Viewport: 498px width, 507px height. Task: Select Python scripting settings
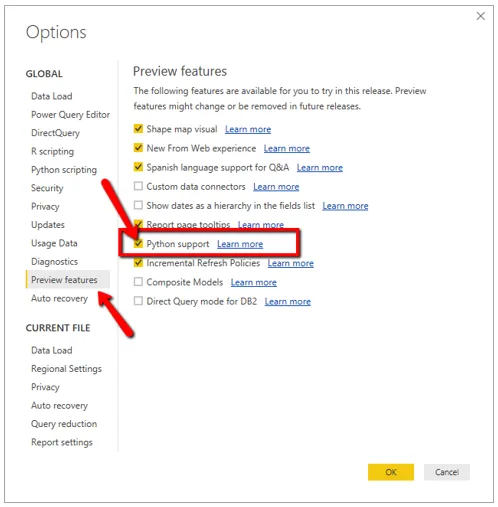(x=64, y=170)
